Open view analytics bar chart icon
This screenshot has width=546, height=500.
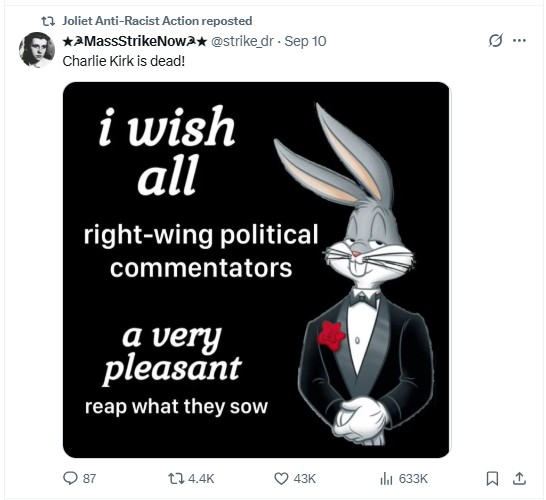386,479
